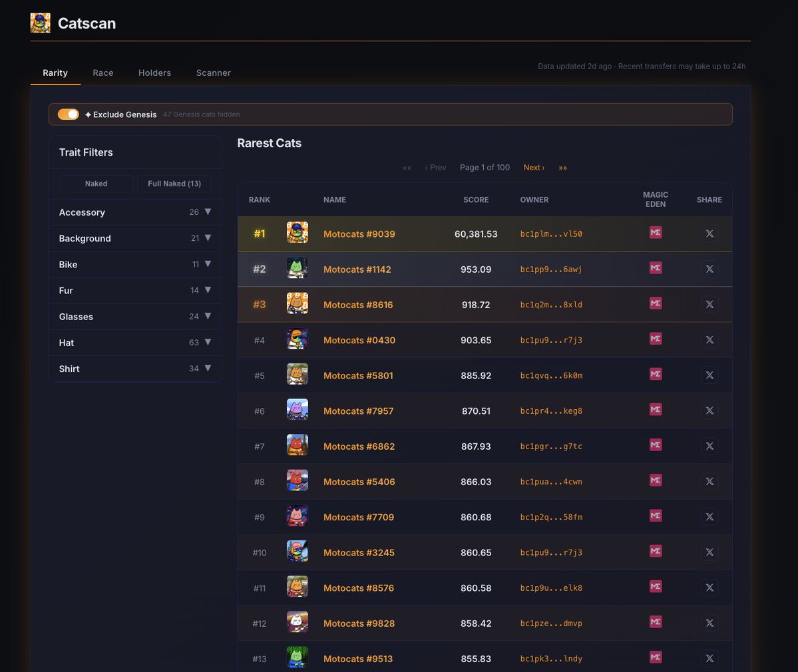Share Motocats #1142 on X

click(x=709, y=269)
